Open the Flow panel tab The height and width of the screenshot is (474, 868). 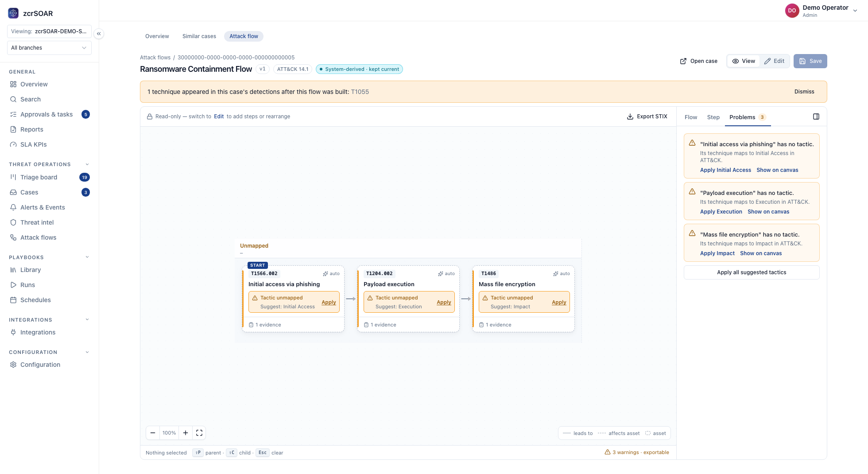(690, 117)
